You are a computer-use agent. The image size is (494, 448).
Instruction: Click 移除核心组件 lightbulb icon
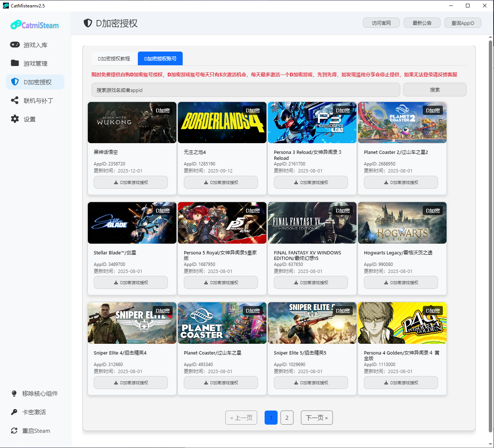click(14, 393)
